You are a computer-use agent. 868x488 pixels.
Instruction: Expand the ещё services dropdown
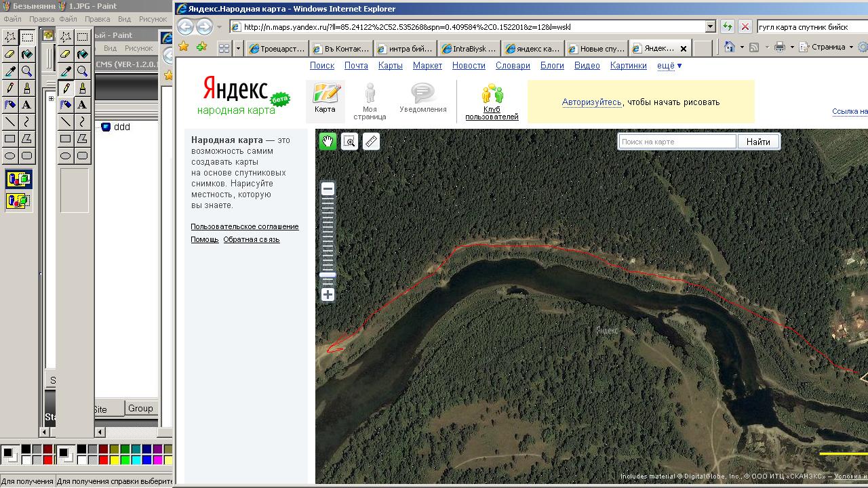(x=669, y=66)
